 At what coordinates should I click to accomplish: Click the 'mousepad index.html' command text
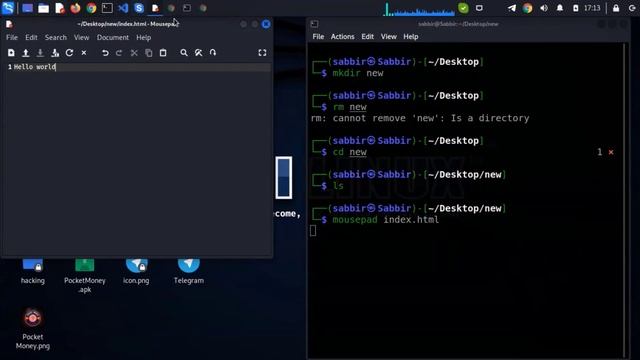pyautogui.click(x=386, y=220)
